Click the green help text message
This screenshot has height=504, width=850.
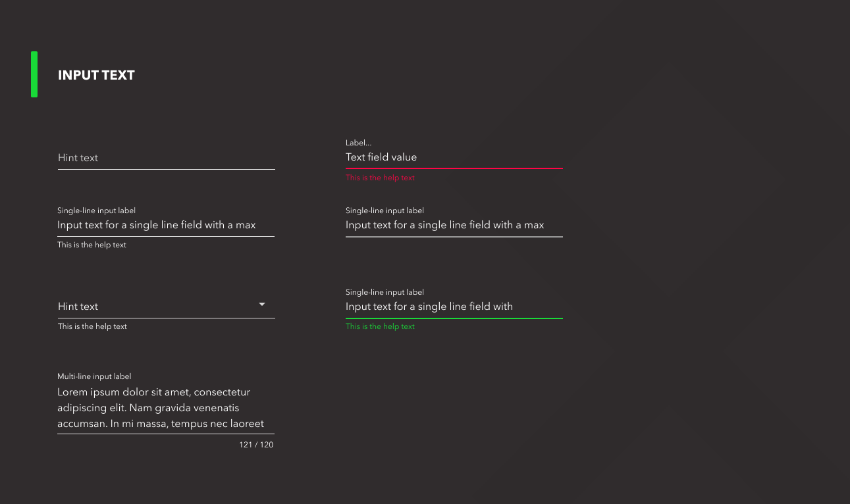click(x=380, y=326)
